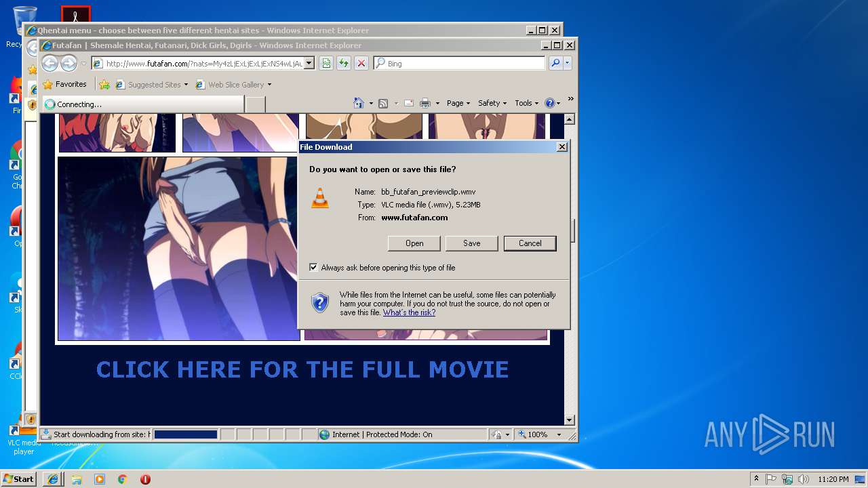Click the volume speaker tray icon
The height and width of the screenshot is (488, 868).
click(803, 479)
